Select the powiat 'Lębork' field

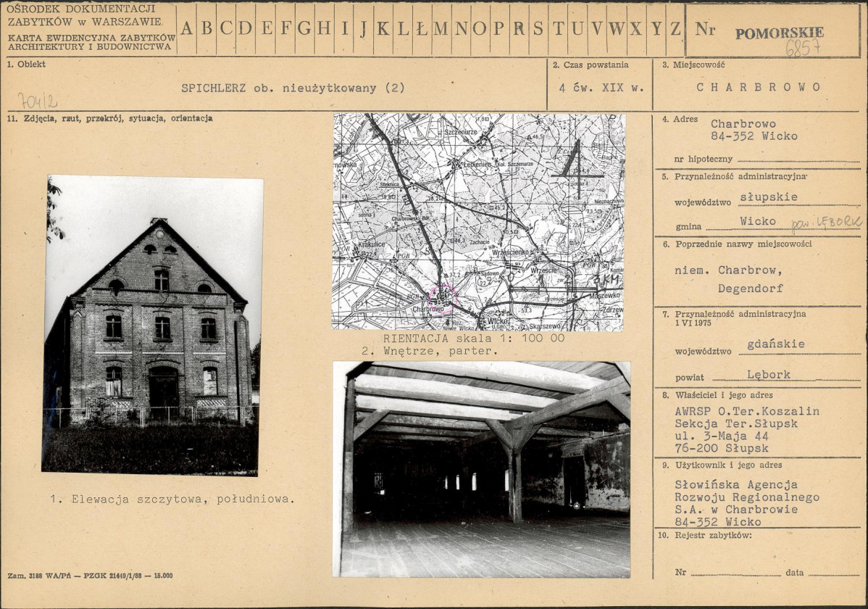click(768, 375)
